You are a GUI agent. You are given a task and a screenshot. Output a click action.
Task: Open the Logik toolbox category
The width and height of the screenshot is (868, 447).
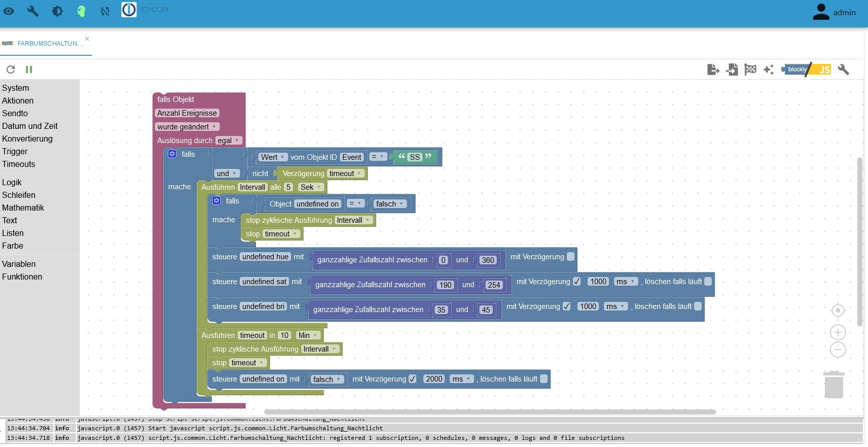coord(12,182)
